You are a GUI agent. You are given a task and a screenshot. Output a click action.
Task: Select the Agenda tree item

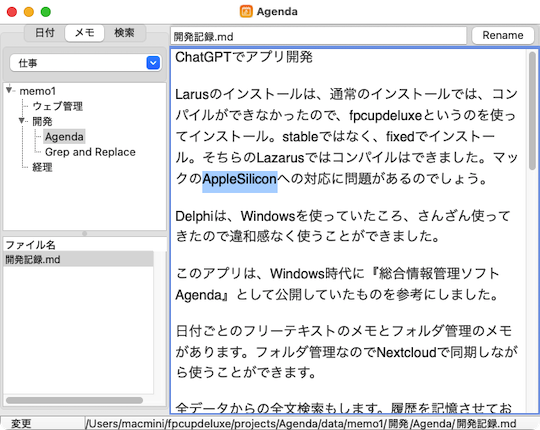pos(64,137)
